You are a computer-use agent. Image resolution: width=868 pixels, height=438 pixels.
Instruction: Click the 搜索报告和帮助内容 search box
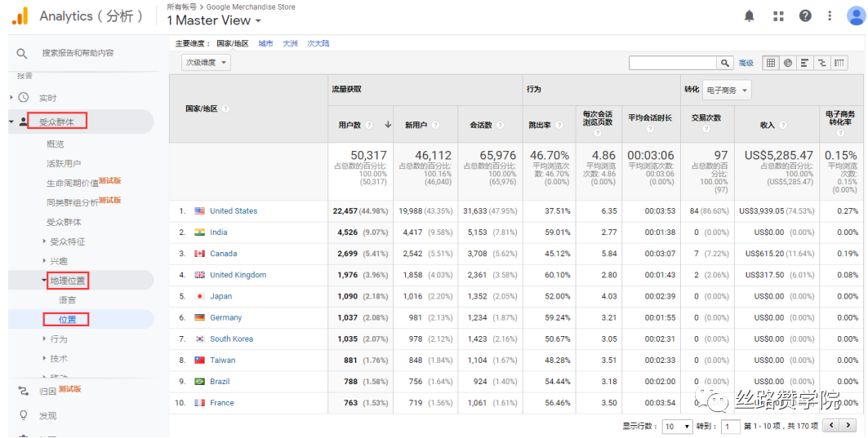point(78,53)
